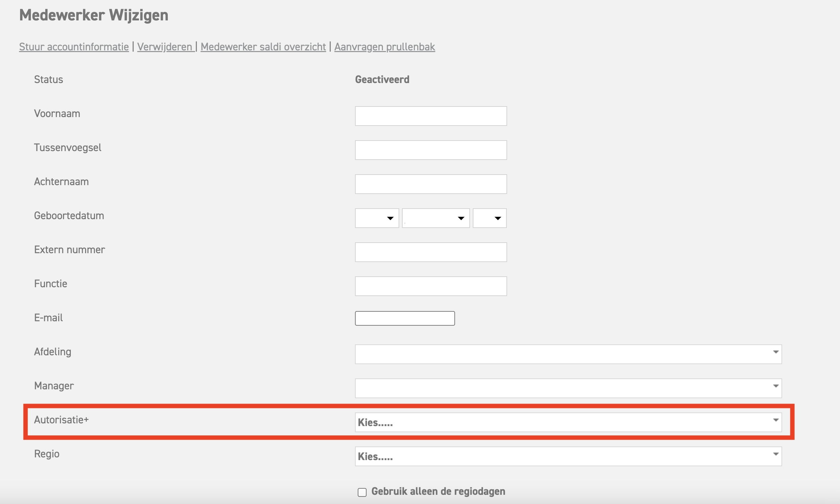Open the Regio Kies dropdown
The height and width of the screenshot is (504, 840).
(568, 456)
